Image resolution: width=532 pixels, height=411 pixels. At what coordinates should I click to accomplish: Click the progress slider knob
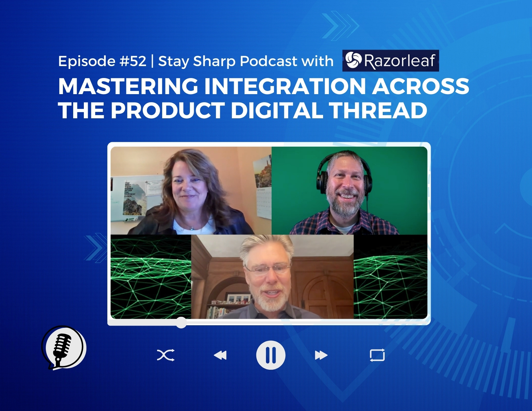click(x=181, y=322)
